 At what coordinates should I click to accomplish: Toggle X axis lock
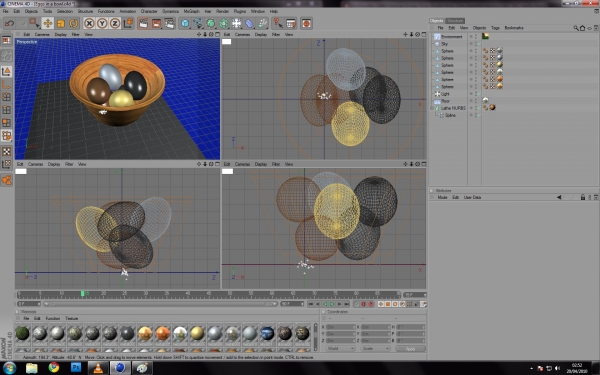point(89,23)
